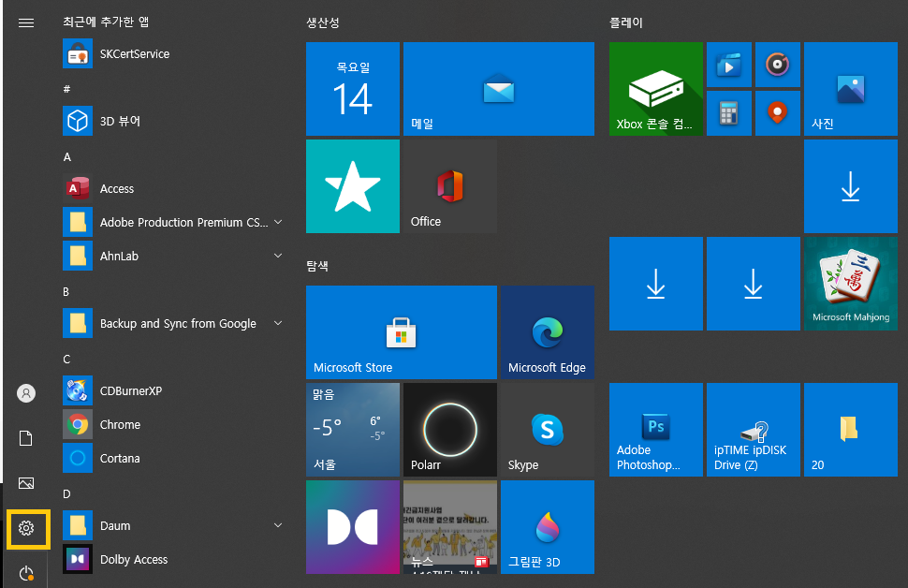The height and width of the screenshot is (588, 908).
Task: Open the Pictures icon in sidebar
Action: coord(26,483)
